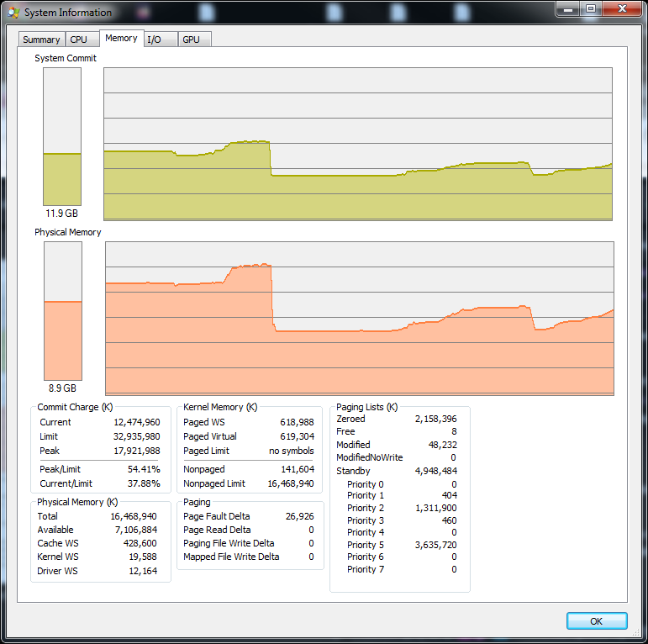Switch to the GPU tab

click(194, 40)
